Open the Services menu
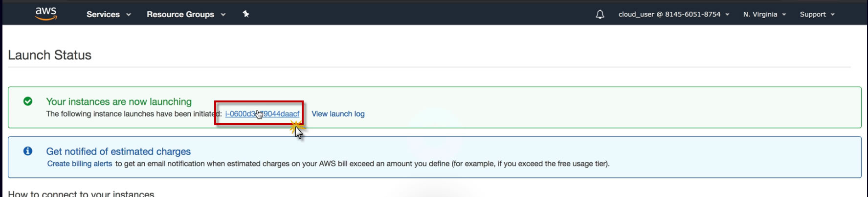Image resolution: width=868 pixels, height=197 pixels. pyautogui.click(x=103, y=14)
